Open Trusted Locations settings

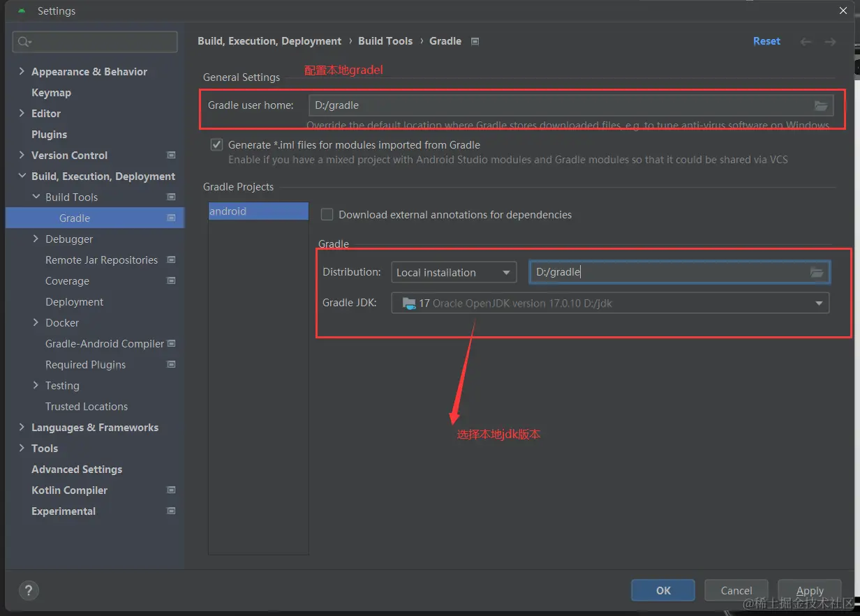[87, 406]
